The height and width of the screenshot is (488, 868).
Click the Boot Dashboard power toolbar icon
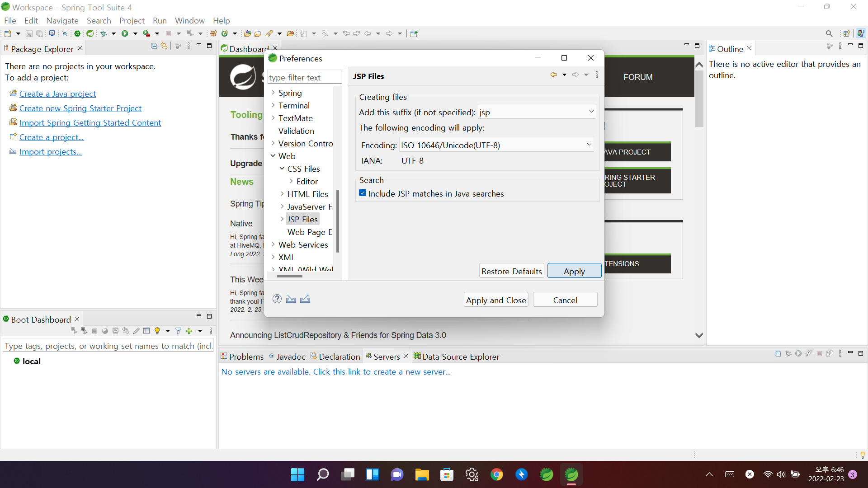tap(77, 33)
